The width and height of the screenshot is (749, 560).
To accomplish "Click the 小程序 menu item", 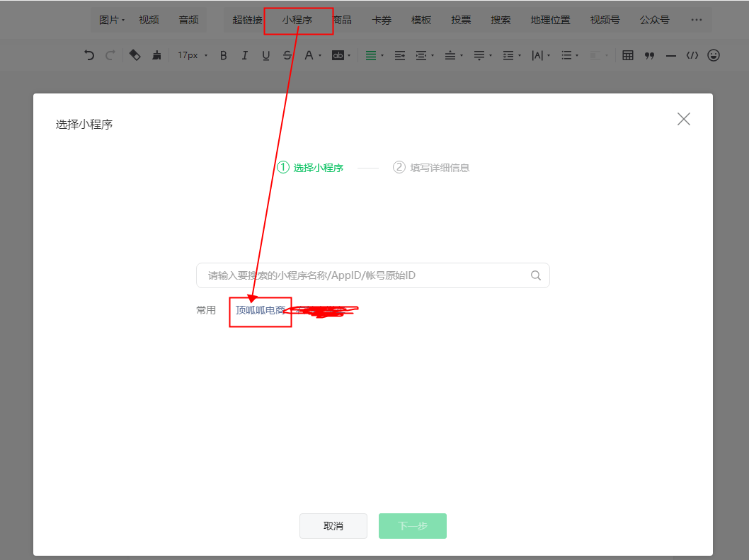I will point(297,20).
